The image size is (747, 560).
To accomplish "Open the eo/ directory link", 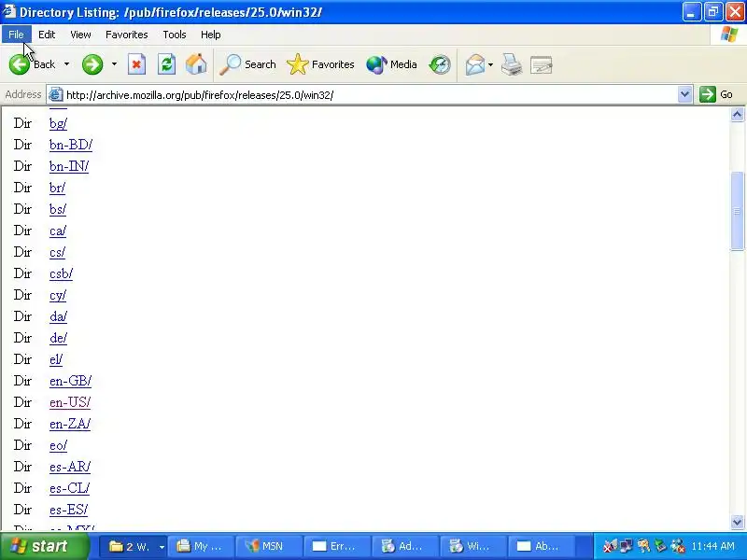I will (x=58, y=445).
